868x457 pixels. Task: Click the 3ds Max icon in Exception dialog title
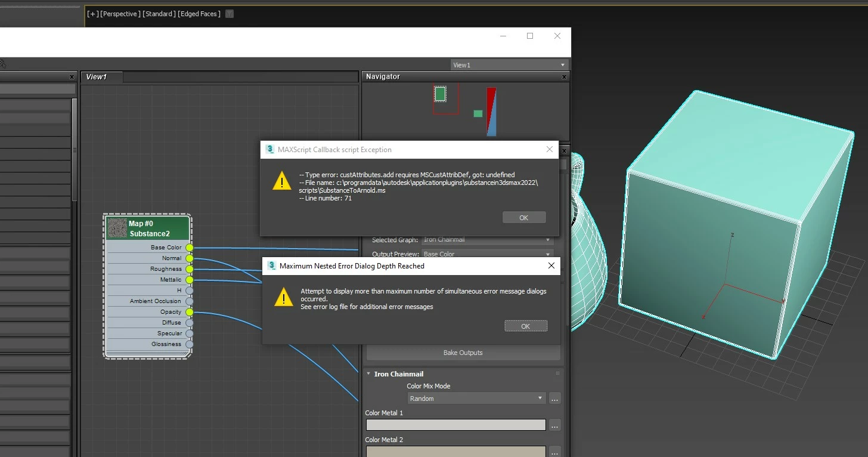tap(270, 149)
